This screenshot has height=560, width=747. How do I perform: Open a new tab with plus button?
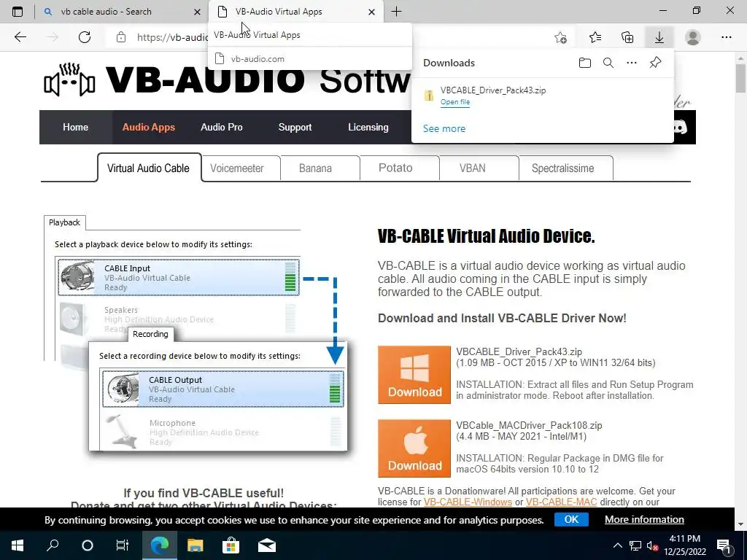click(x=396, y=12)
